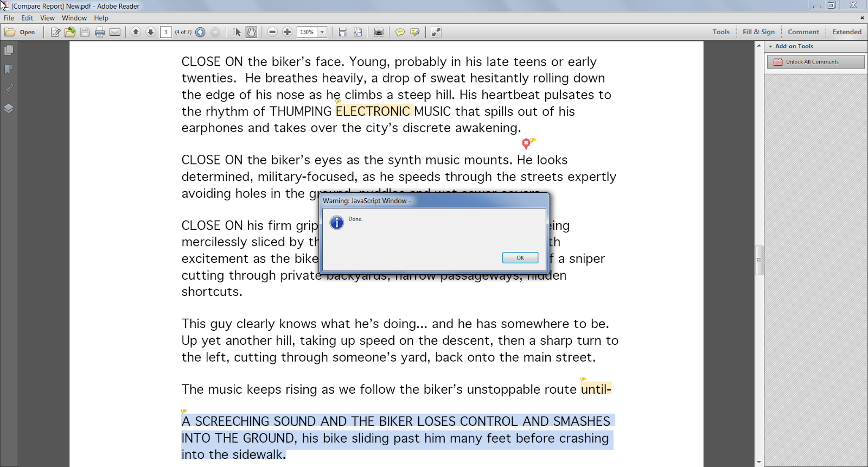Select the text selection cursor tool
Viewport: 868px width, 467px height.
pos(237,32)
